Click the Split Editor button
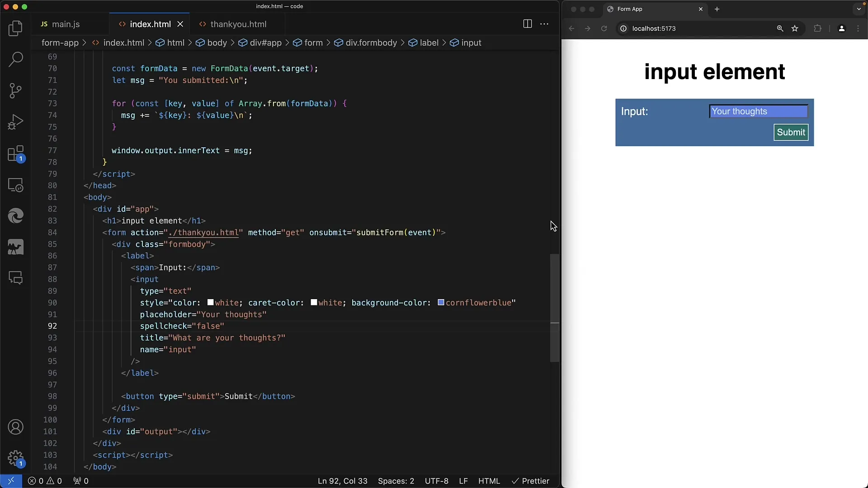Screen dimensions: 868x488 click(x=527, y=24)
